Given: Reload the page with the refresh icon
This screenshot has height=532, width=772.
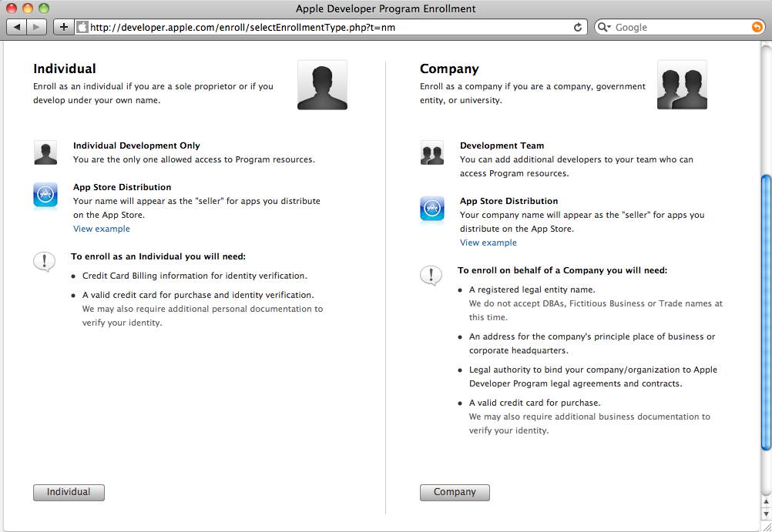Looking at the screenshot, I should click(x=578, y=28).
